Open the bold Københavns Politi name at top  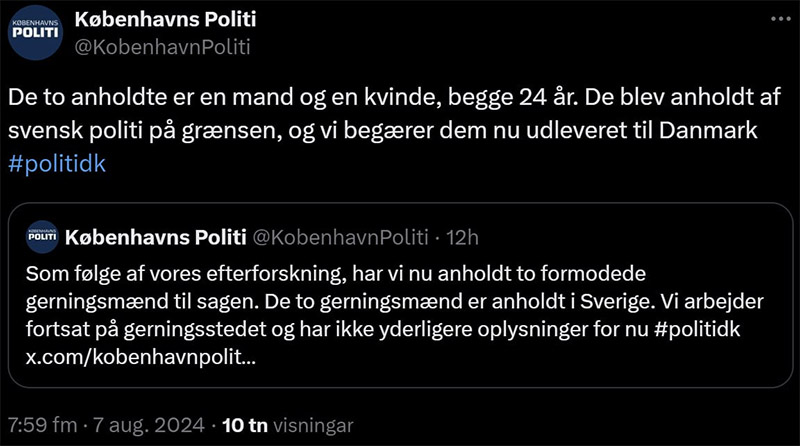[x=165, y=20]
